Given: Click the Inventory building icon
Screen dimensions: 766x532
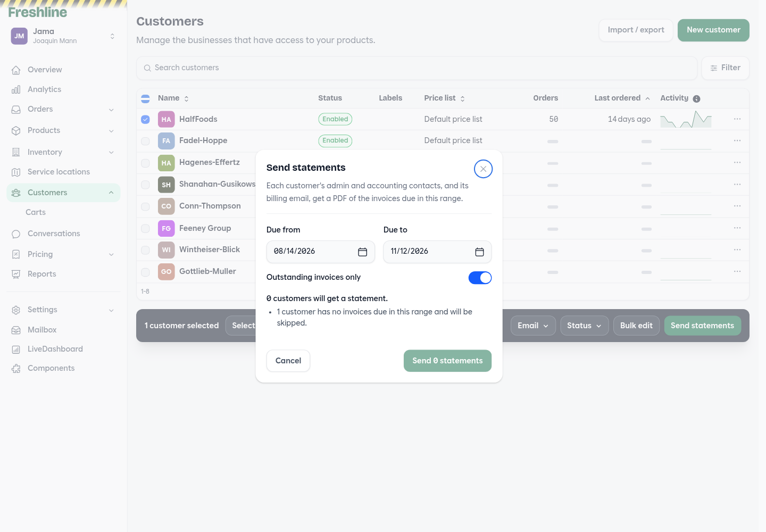Looking at the screenshot, I should click(x=16, y=152).
